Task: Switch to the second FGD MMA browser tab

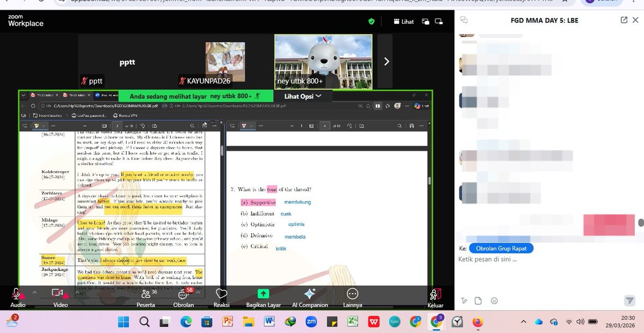Action: (75, 96)
